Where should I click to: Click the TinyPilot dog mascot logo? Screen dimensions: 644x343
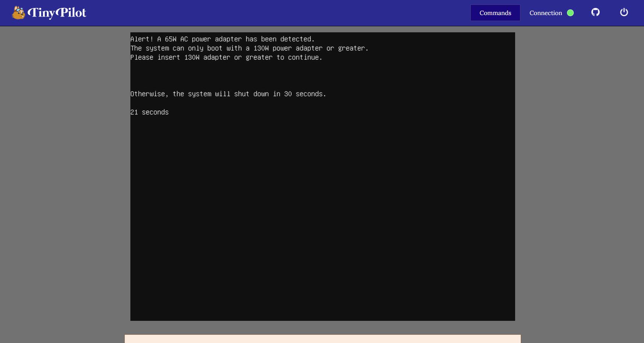coord(18,13)
